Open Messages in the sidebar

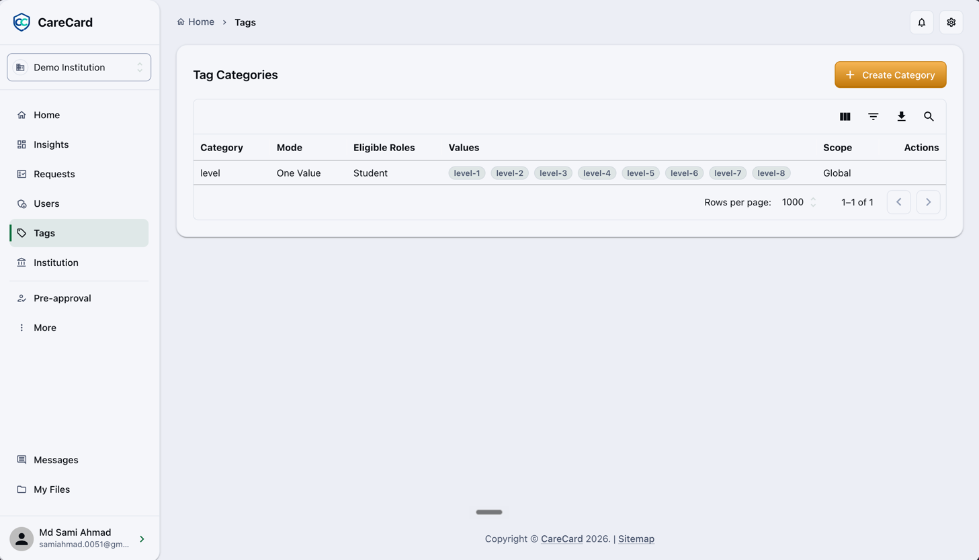pos(79,460)
